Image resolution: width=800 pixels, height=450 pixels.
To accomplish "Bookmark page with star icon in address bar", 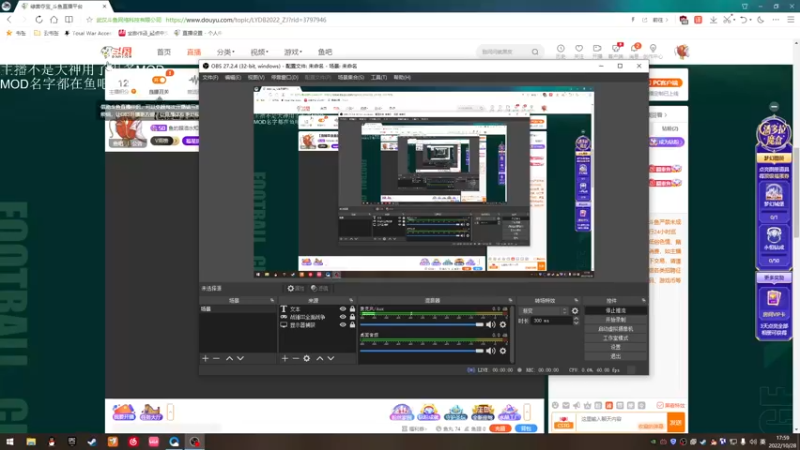I will tap(89, 20).
